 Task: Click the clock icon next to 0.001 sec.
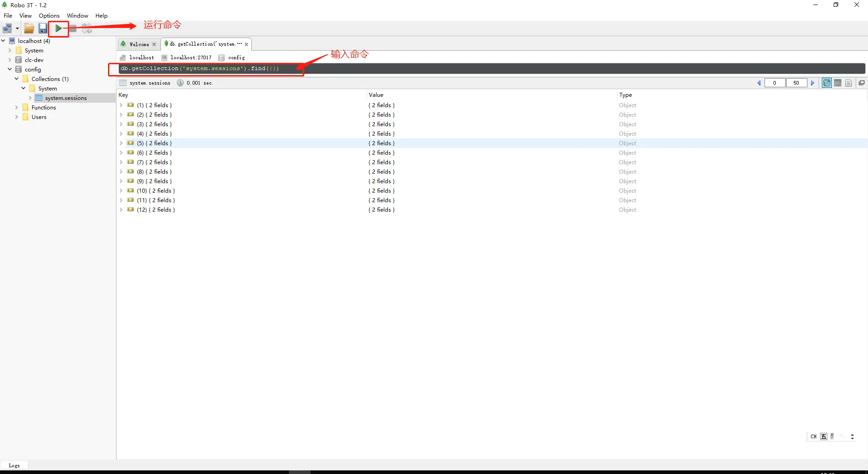(x=180, y=83)
